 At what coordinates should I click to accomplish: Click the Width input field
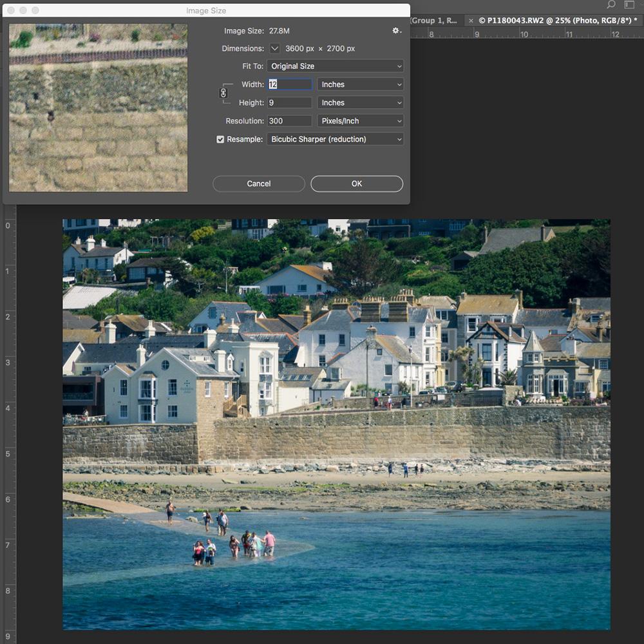click(x=290, y=84)
